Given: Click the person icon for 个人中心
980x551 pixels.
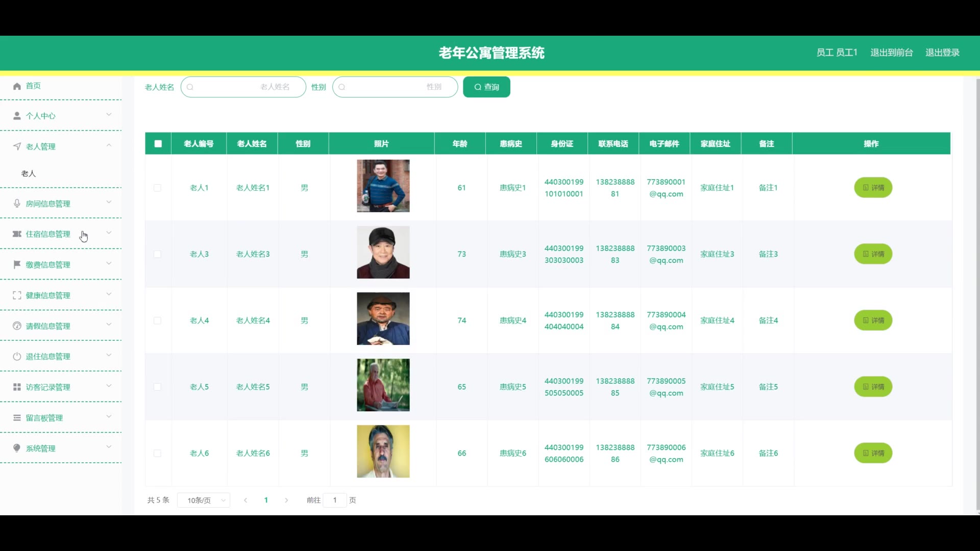Looking at the screenshot, I should coord(17,116).
